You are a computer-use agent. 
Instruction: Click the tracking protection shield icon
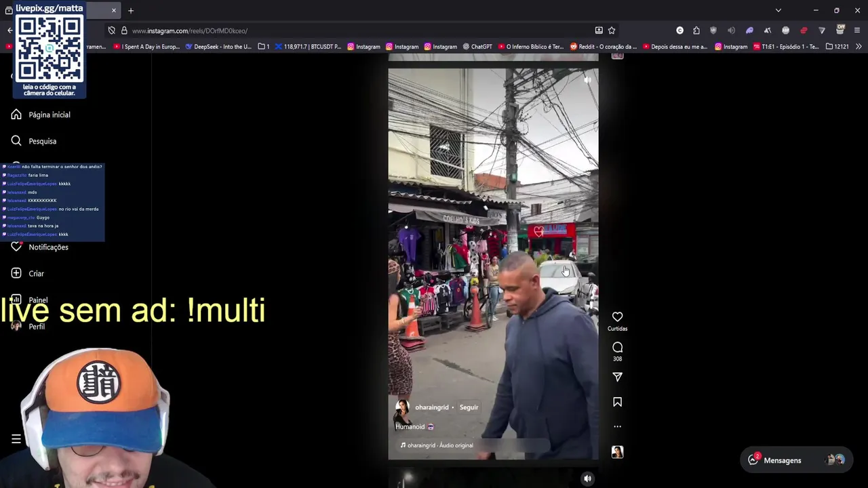point(111,30)
